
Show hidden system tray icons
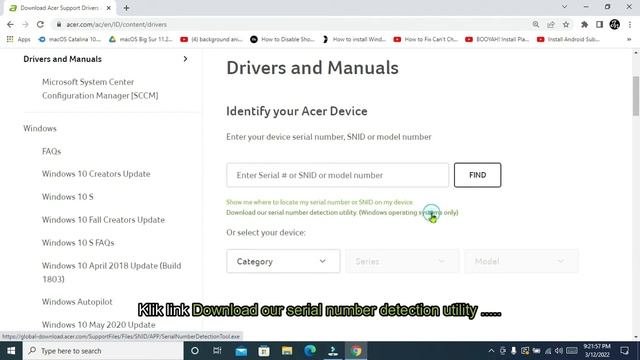[x=491, y=351]
